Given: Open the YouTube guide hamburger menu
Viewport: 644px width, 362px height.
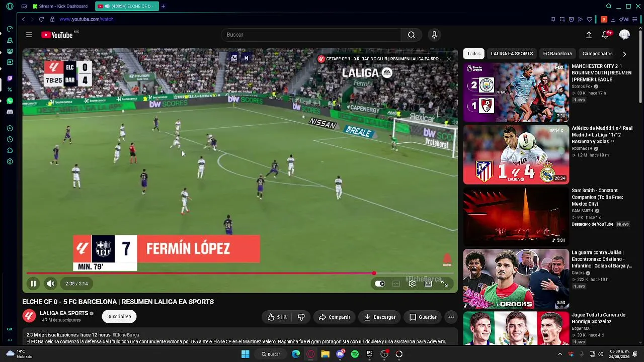Looking at the screenshot, I should tap(29, 35).
